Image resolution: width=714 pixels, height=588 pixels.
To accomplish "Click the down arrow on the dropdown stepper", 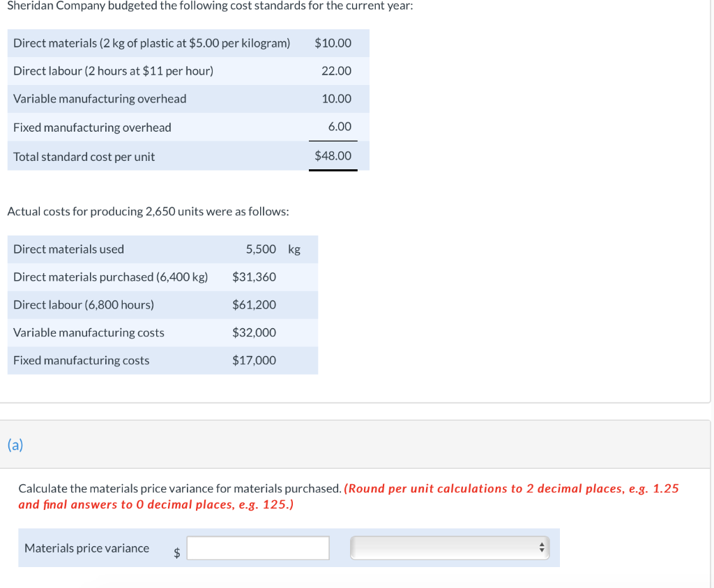I will point(541,552).
